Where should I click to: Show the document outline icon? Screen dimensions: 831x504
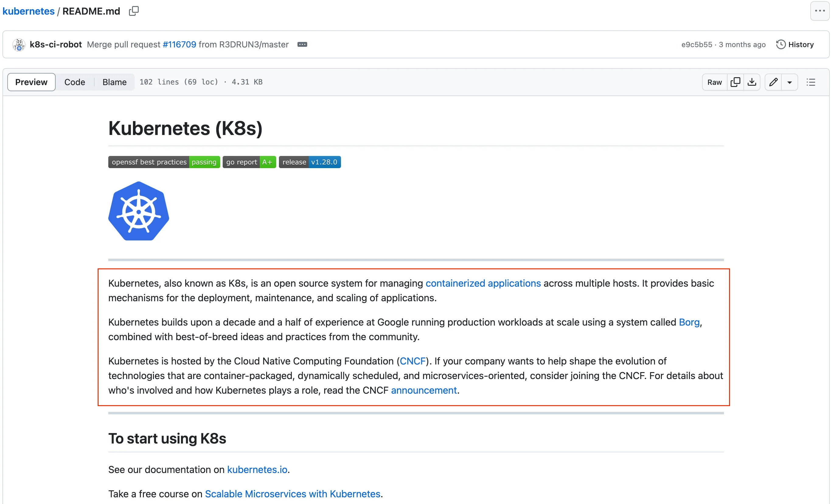pyautogui.click(x=811, y=82)
